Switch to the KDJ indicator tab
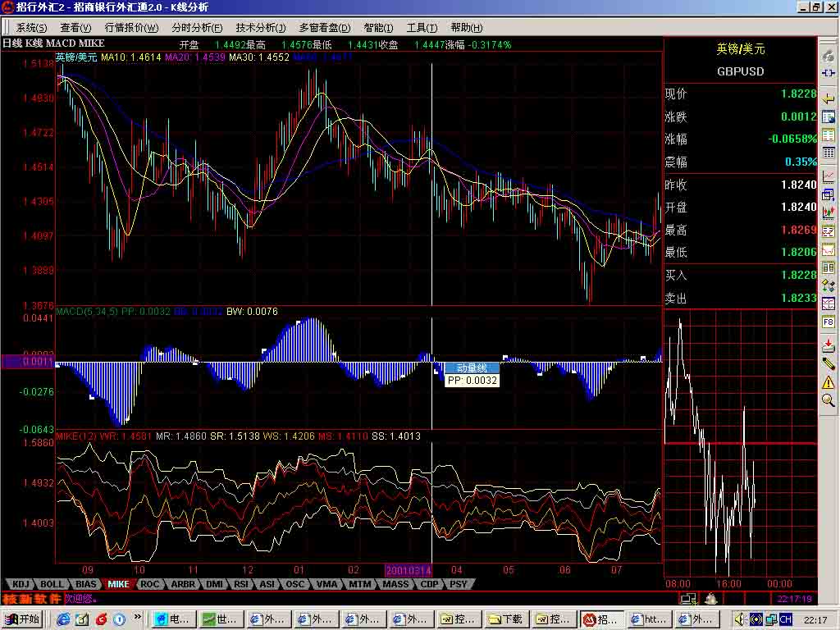This screenshot has height=630, width=840. coord(21,584)
